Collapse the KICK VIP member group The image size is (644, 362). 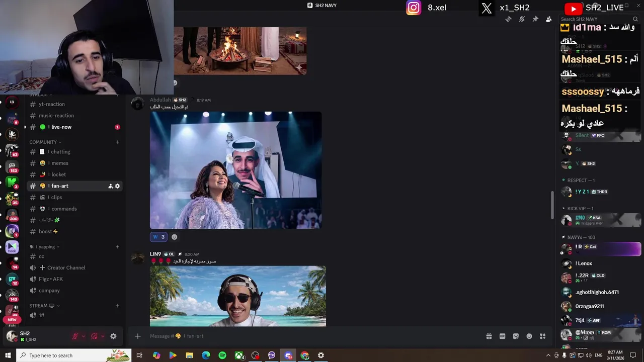(578, 209)
